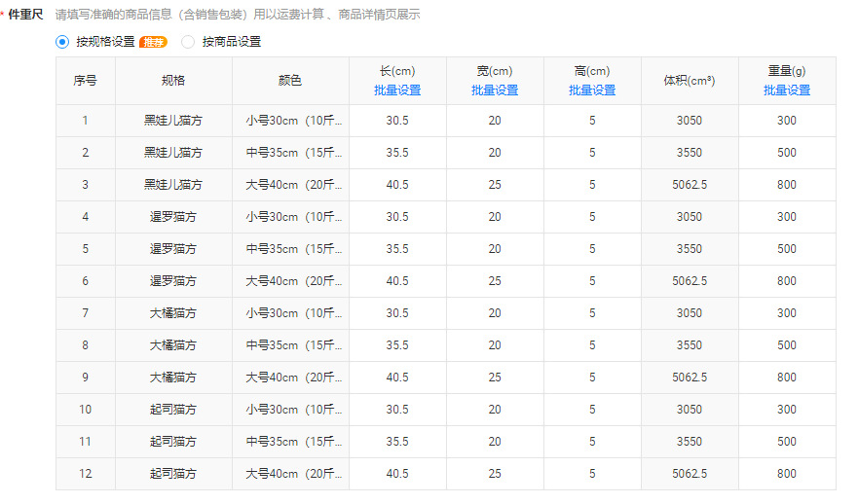Edit weight 800 in row 3
858x504 pixels.
coord(787,185)
